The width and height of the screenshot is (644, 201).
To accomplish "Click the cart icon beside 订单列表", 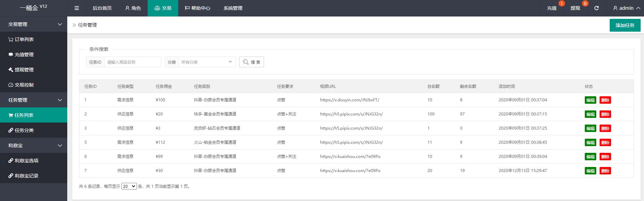I will 11,39.
